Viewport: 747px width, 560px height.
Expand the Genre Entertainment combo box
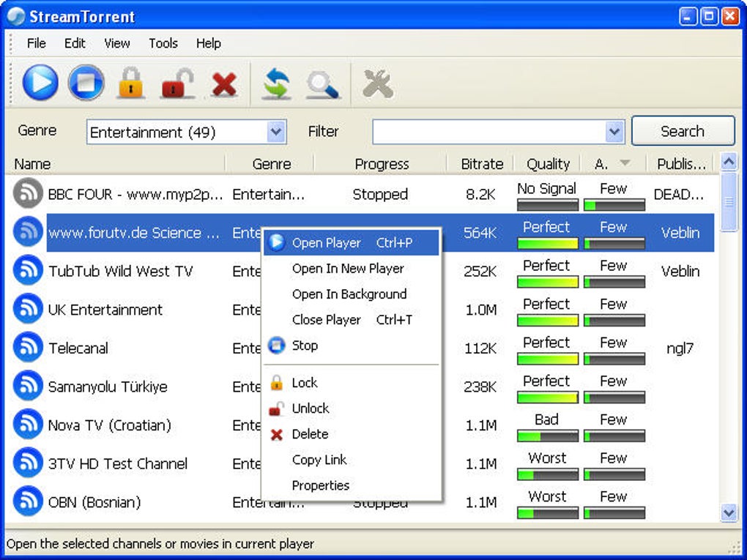point(276,132)
